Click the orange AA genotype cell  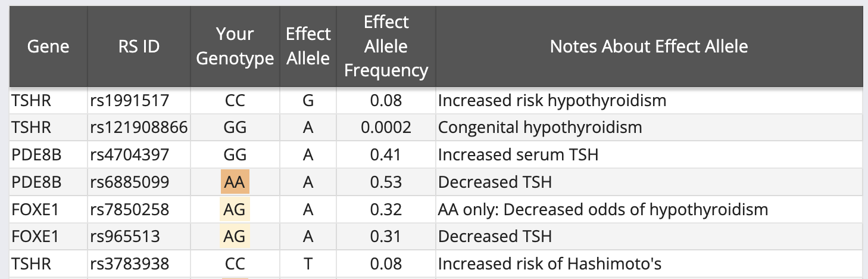click(x=235, y=182)
